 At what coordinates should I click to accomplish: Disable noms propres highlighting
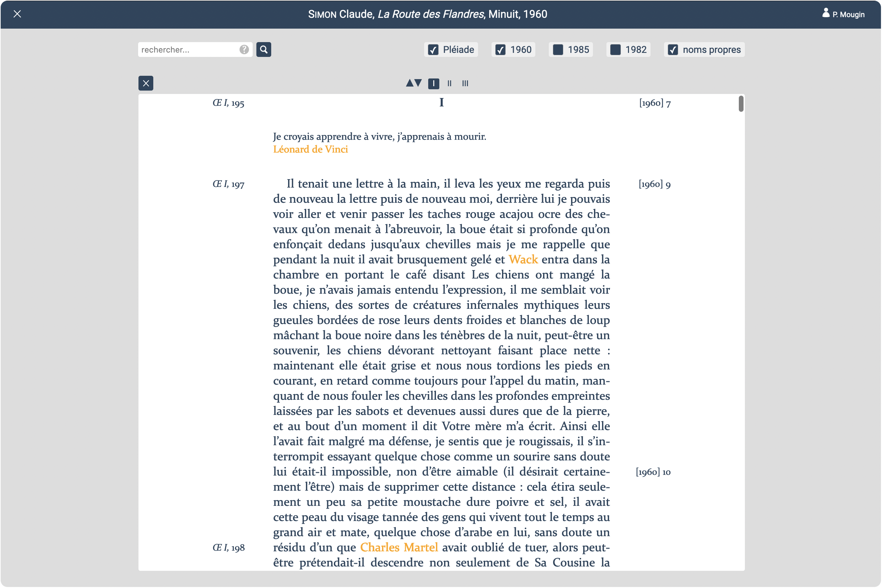click(x=673, y=50)
